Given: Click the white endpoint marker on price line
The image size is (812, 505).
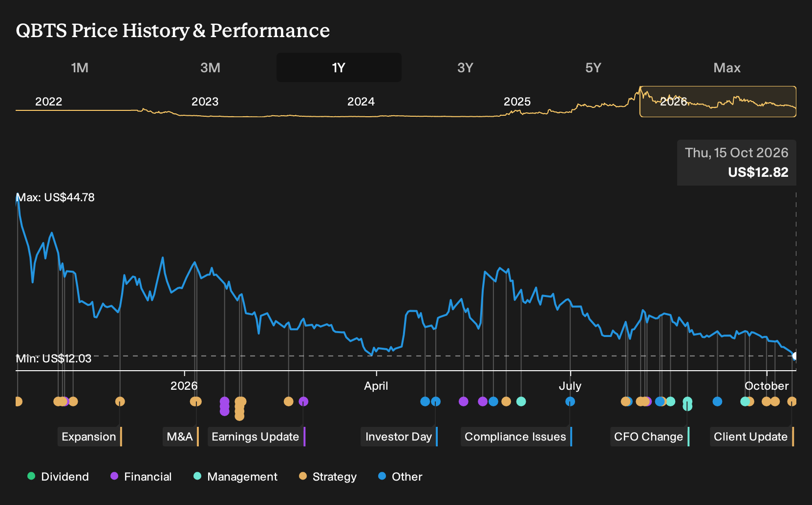Looking at the screenshot, I should pos(795,356).
